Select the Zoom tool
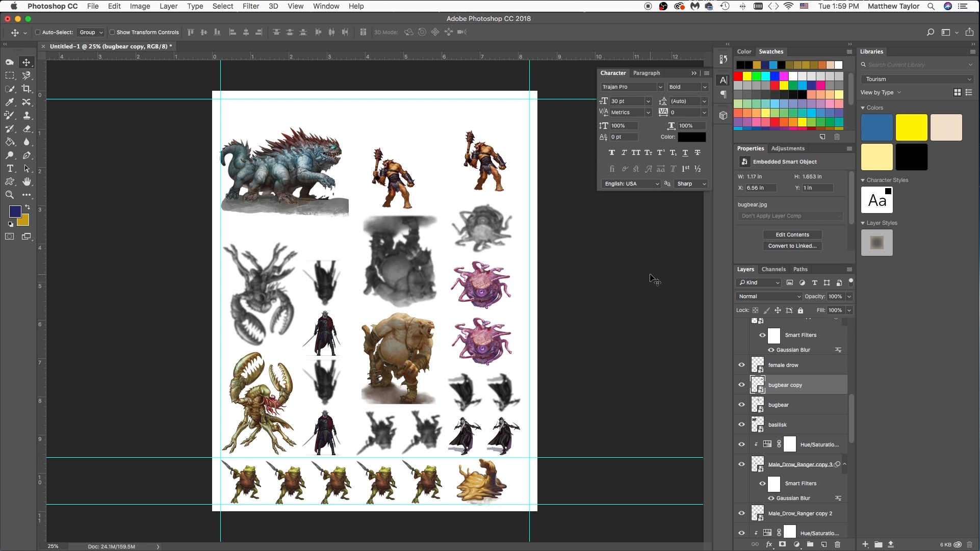980x551 pixels. [10, 195]
